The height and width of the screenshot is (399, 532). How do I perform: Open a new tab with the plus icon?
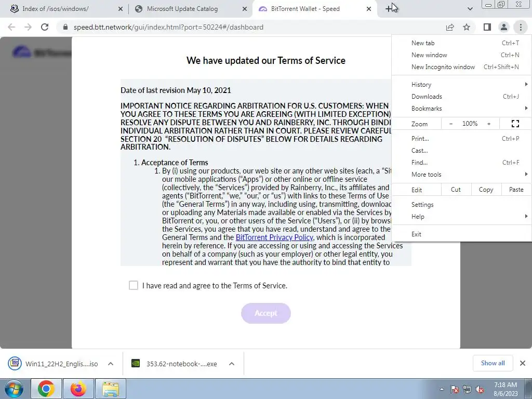[x=389, y=9]
